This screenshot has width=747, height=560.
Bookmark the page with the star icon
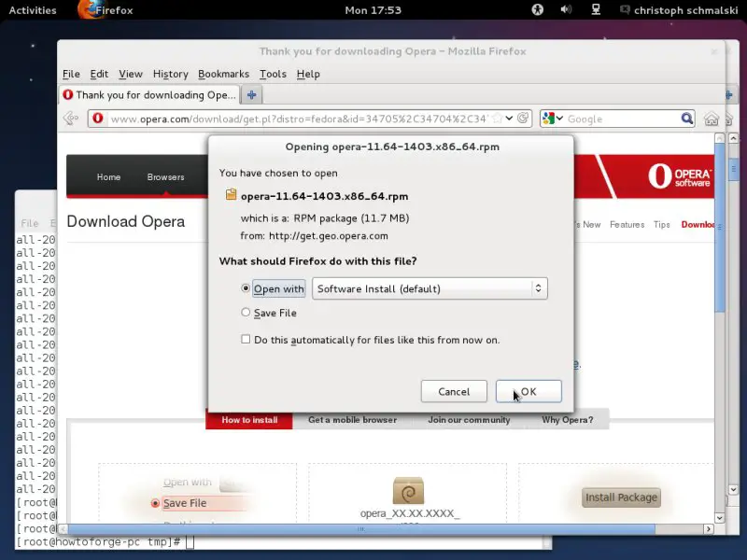click(x=497, y=119)
